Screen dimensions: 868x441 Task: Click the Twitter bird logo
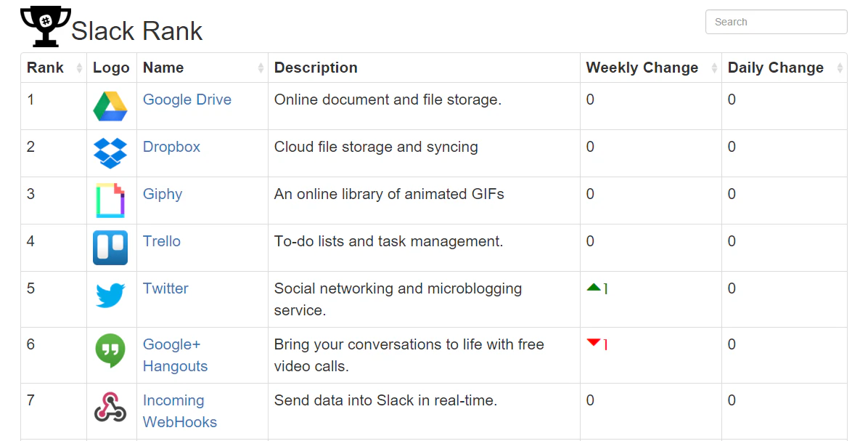point(110,294)
